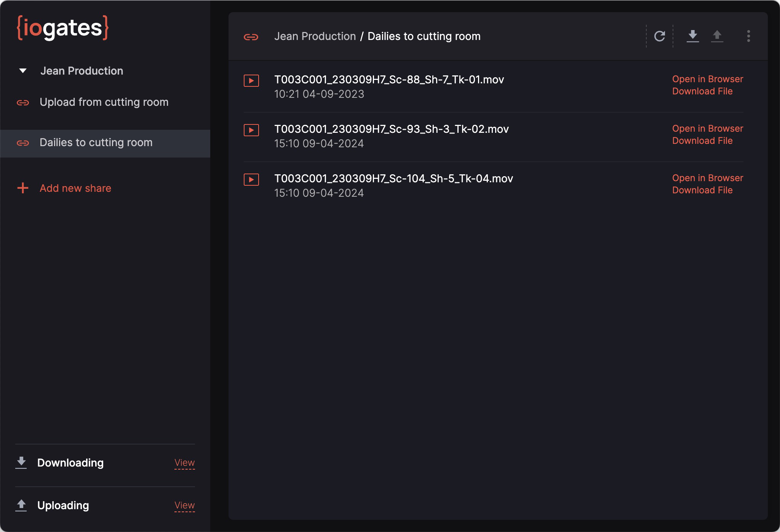Open the Sc-104 file in browser
Screen dimensions: 780x532
[707, 178]
